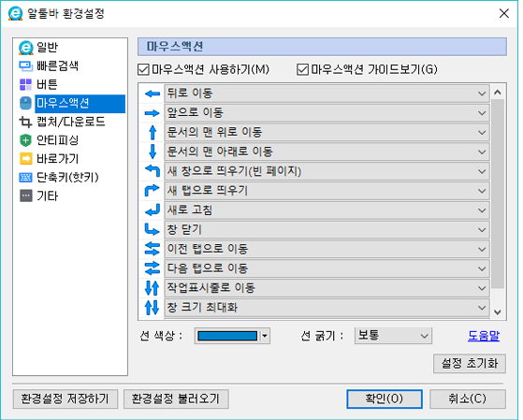Select 마우스액션 category label
523x420 pixels.
click(80, 104)
